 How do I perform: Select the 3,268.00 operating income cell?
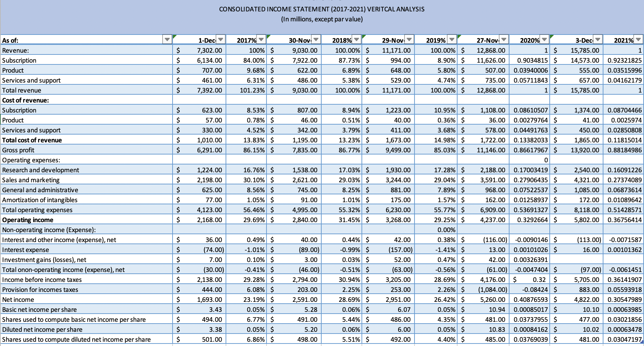tap(389, 220)
